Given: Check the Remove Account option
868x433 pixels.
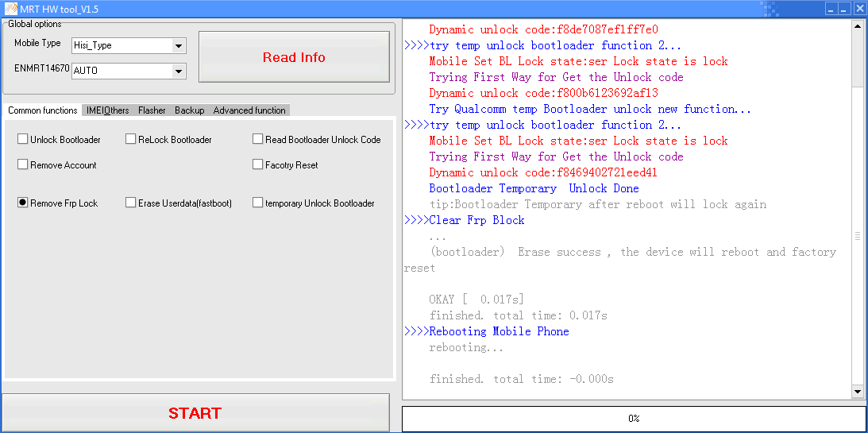Looking at the screenshot, I should (x=22, y=164).
